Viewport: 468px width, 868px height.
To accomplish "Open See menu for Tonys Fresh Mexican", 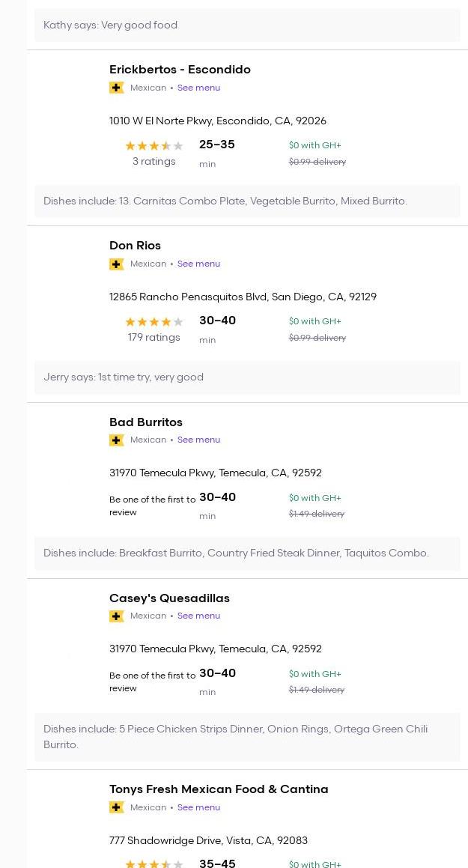I will click(x=198, y=807).
